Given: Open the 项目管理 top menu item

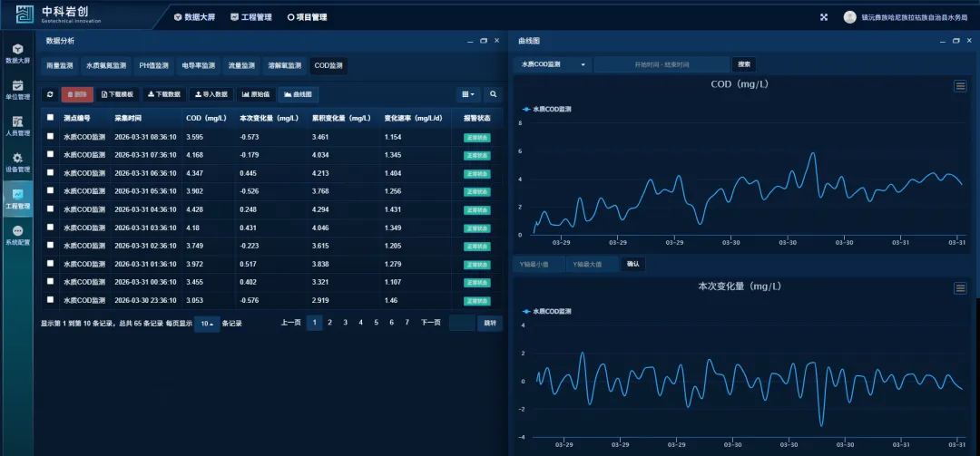Looking at the screenshot, I should (x=308, y=16).
